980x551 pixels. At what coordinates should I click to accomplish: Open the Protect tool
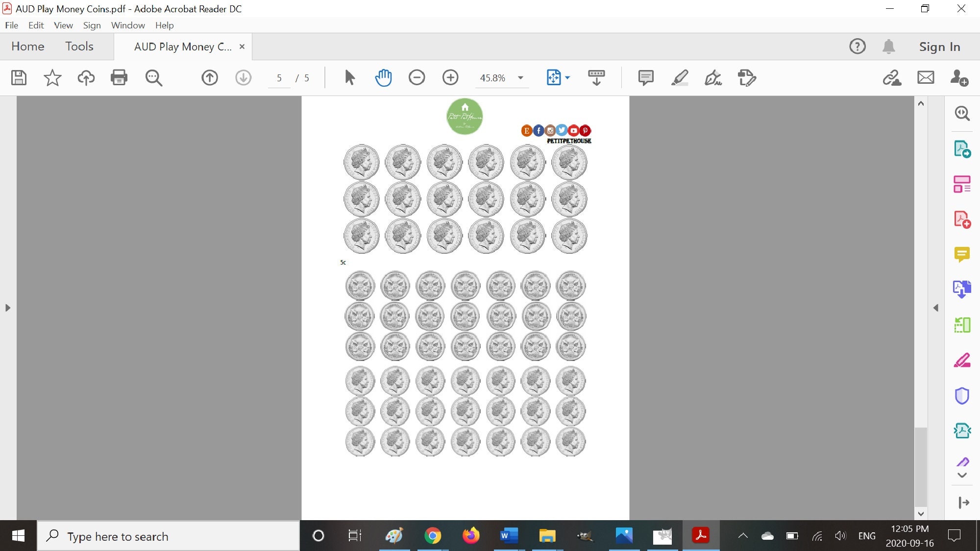962,395
